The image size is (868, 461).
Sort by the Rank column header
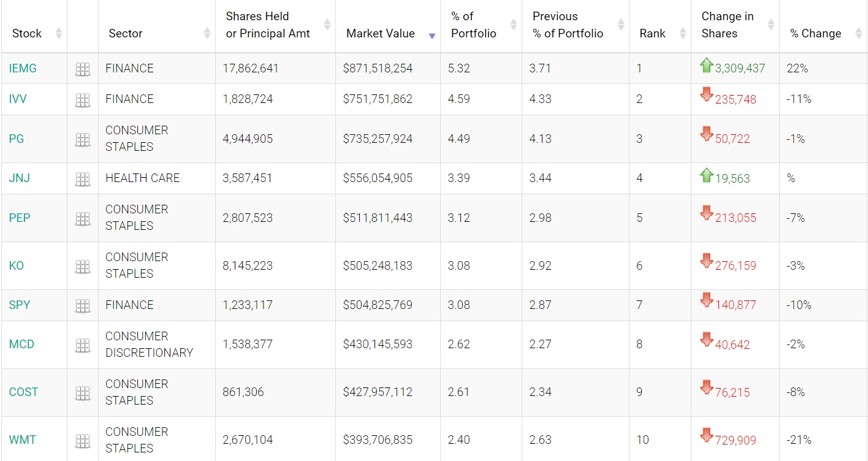coord(652,34)
